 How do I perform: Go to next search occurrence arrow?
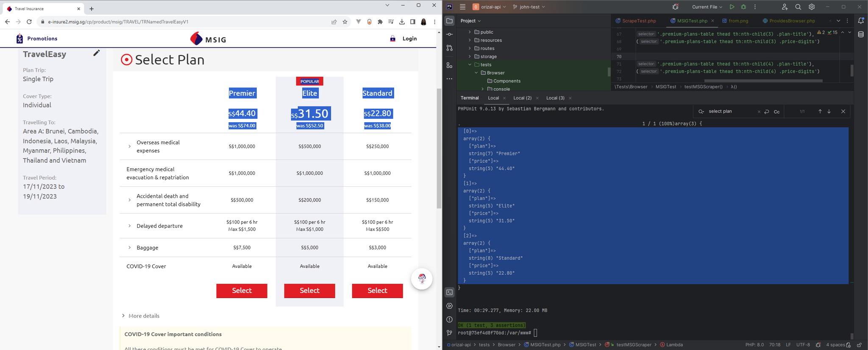click(829, 112)
